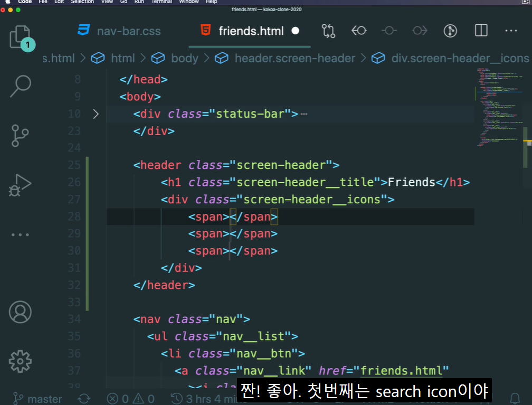Switch to the nav-bar.css tab
The height and width of the screenshot is (405, 532).
(x=119, y=31)
